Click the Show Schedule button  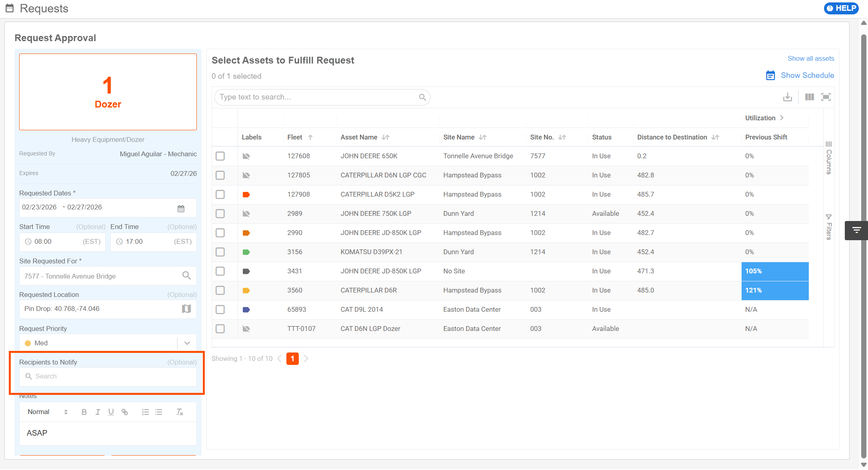click(800, 76)
